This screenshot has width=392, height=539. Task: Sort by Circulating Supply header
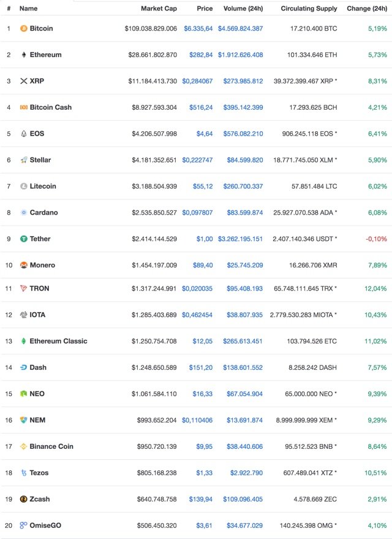(x=309, y=9)
